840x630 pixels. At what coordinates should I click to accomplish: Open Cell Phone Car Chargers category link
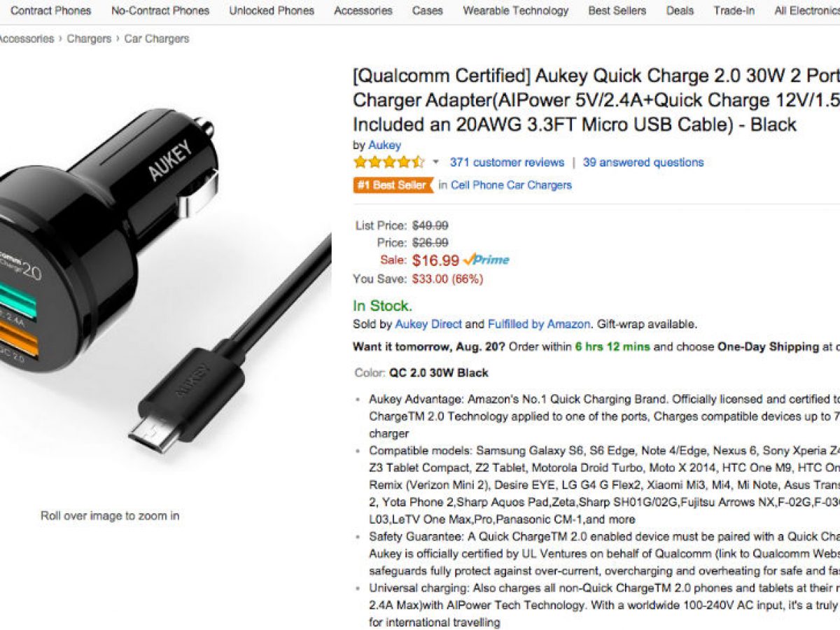(x=511, y=185)
